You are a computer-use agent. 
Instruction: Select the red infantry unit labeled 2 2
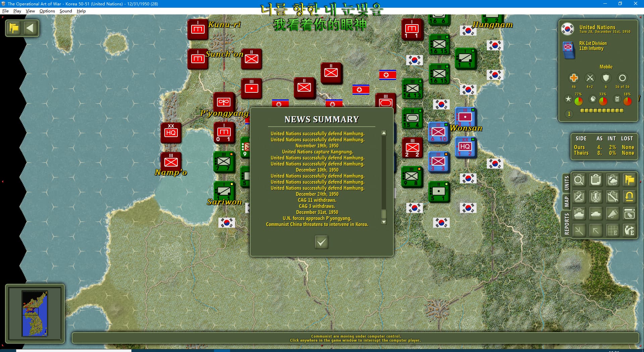[x=412, y=148]
